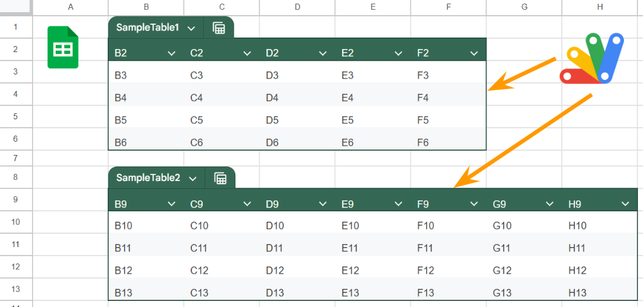Open the SampleTable2 name dropdown

pyautogui.click(x=192, y=179)
